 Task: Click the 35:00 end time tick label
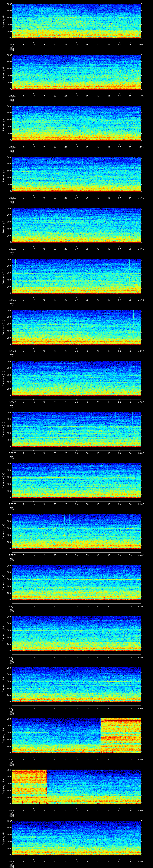(141, 300)
